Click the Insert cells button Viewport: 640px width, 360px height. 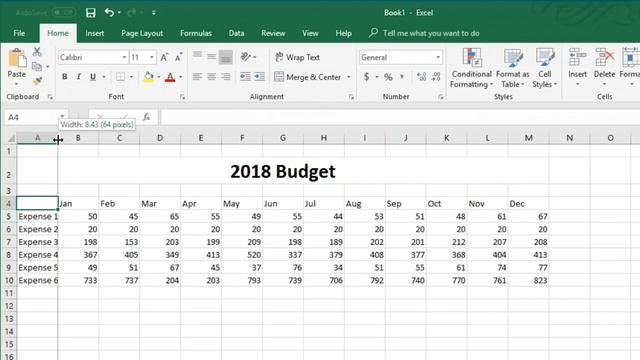pos(578,68)
